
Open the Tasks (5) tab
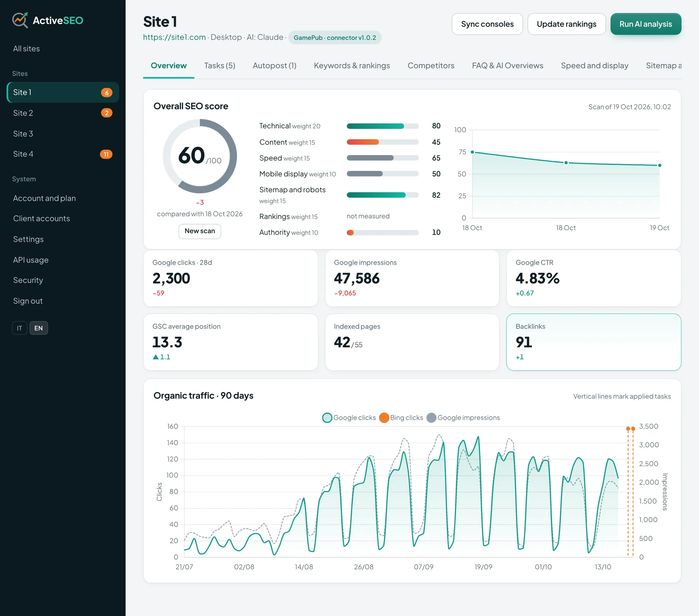(220, 66)
